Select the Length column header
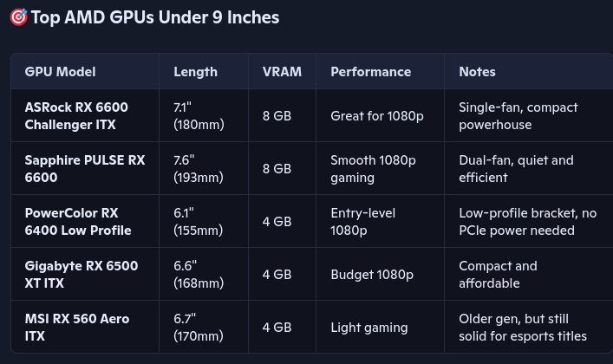The image size is (613, 364). pyautogui.click(x=195, y=72)
